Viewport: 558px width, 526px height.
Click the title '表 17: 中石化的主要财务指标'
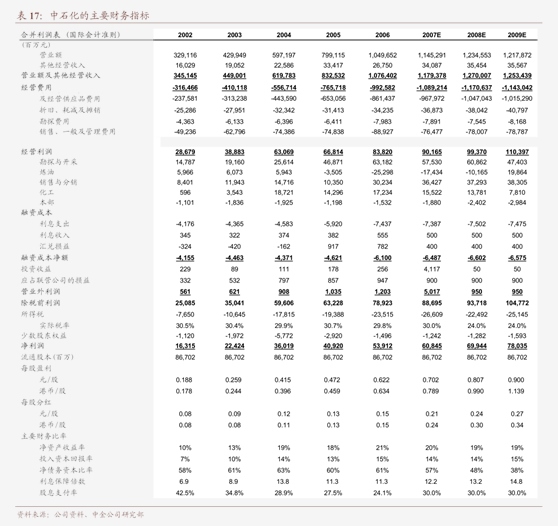coord(83,15)
